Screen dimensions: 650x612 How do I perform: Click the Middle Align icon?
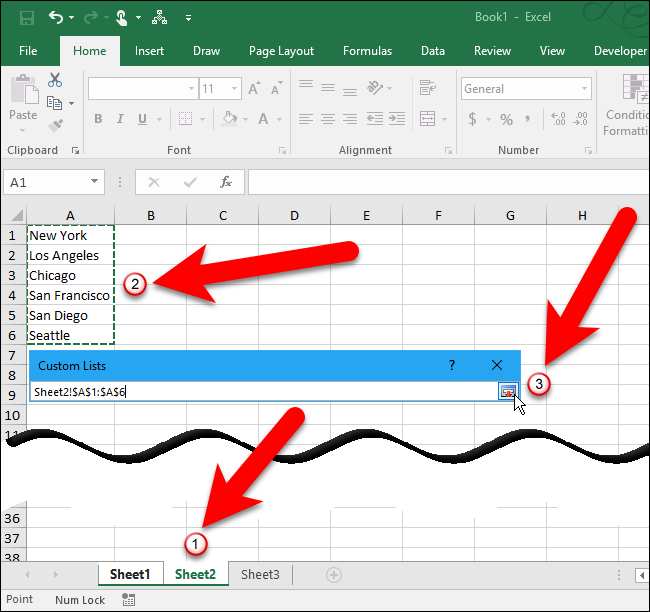328,87
